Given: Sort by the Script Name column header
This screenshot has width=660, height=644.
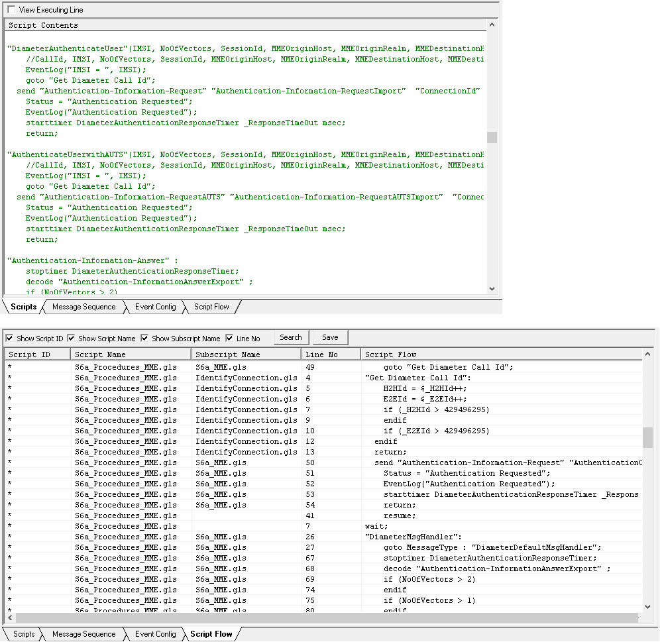Looking at the screenshot, I should [x=129, y=354].
